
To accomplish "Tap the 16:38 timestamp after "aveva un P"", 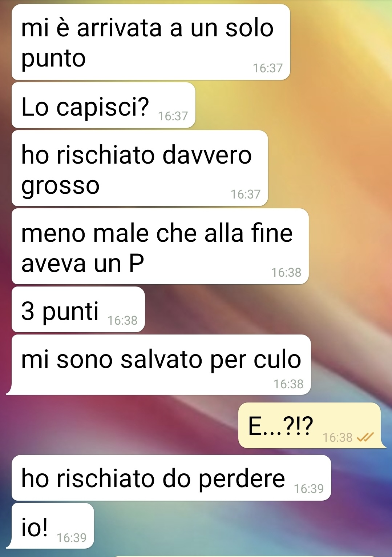I will click(286, 272).
